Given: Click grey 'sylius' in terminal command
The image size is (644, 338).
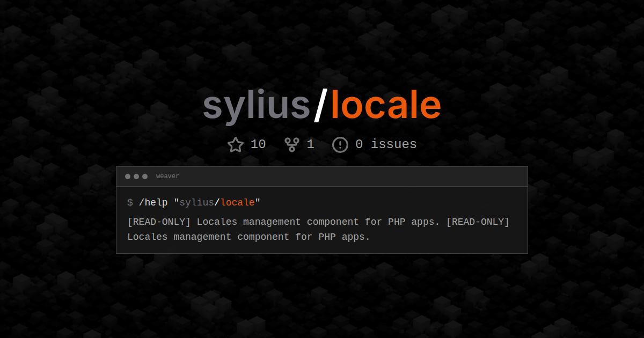Looking at the screenshot, I should point(197,203).
